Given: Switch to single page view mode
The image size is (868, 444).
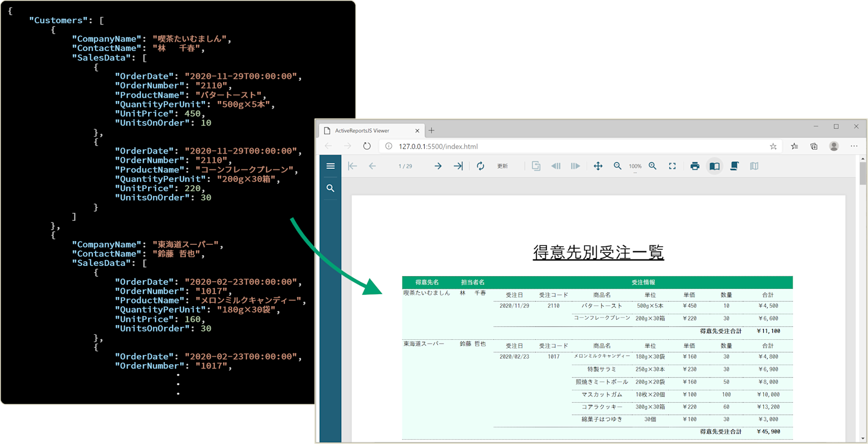Looking at the screenshot, I should (714, 166).
